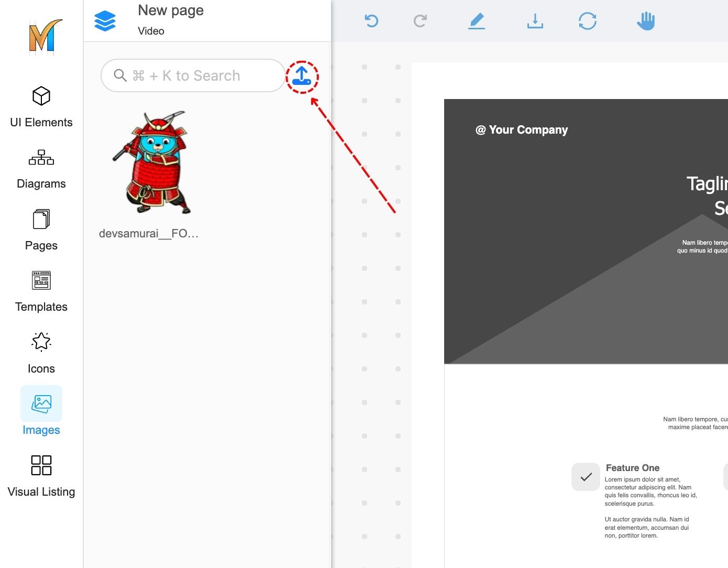
Task: Click the undo arrow in toolbar
Action: (371, 21)
